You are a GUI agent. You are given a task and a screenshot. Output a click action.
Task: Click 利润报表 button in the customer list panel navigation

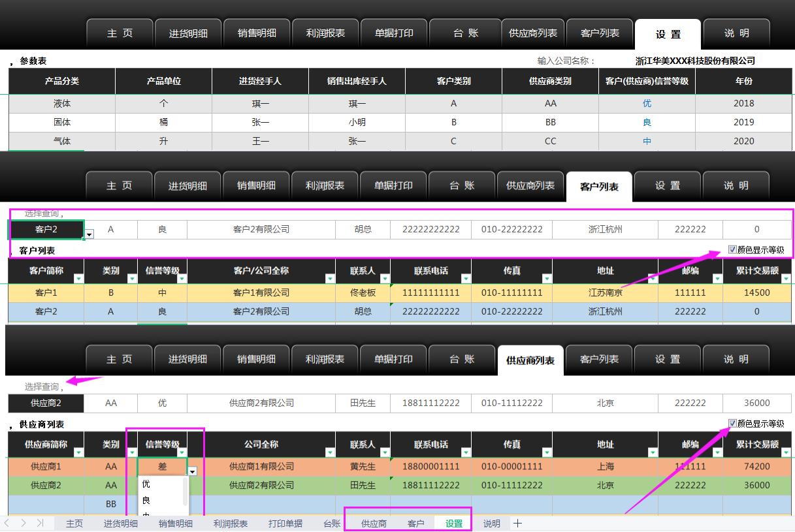click(x=325, y=185)
